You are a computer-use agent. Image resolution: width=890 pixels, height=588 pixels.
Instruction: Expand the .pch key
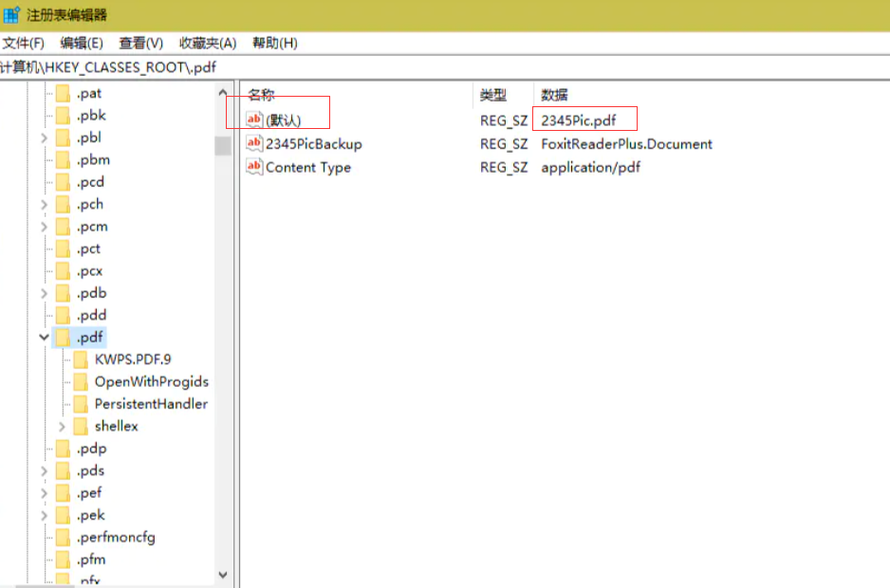tap(44, 204)
